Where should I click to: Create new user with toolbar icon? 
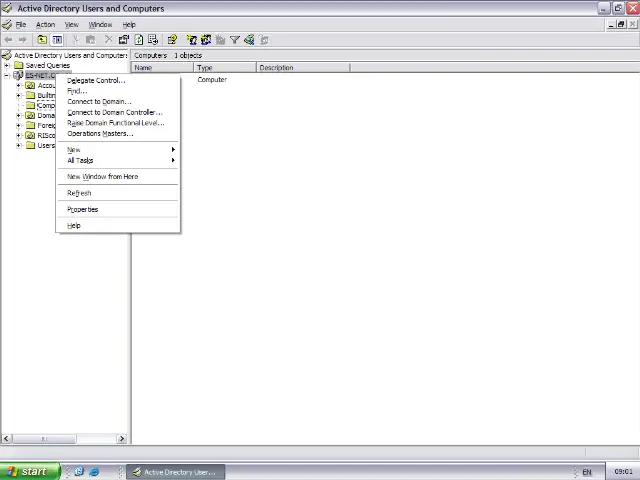(191, 40)
